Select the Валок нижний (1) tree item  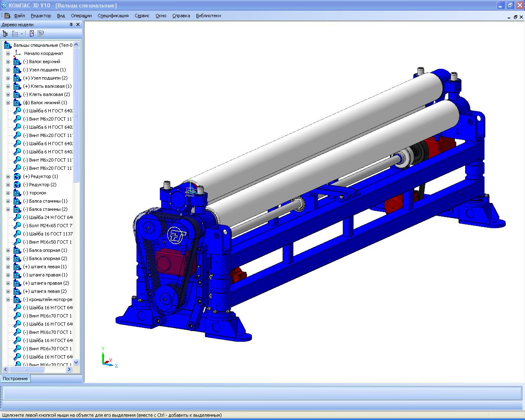(x=45, y=103)
